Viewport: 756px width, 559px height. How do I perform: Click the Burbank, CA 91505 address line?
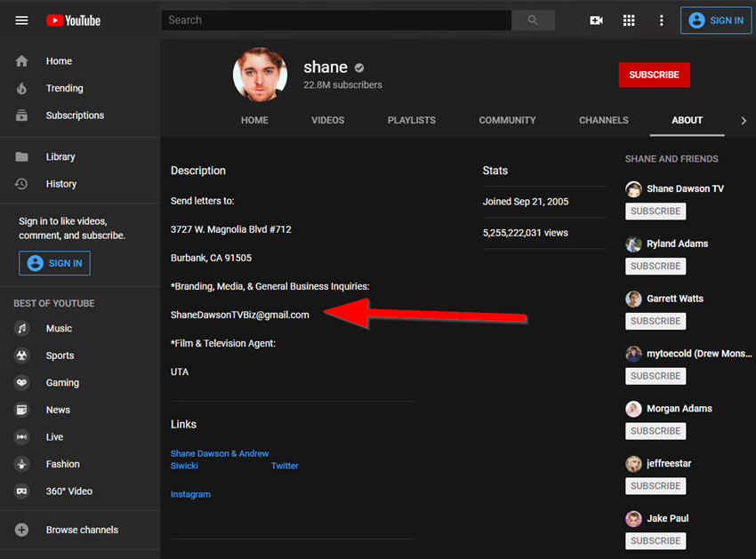point(211,258)
